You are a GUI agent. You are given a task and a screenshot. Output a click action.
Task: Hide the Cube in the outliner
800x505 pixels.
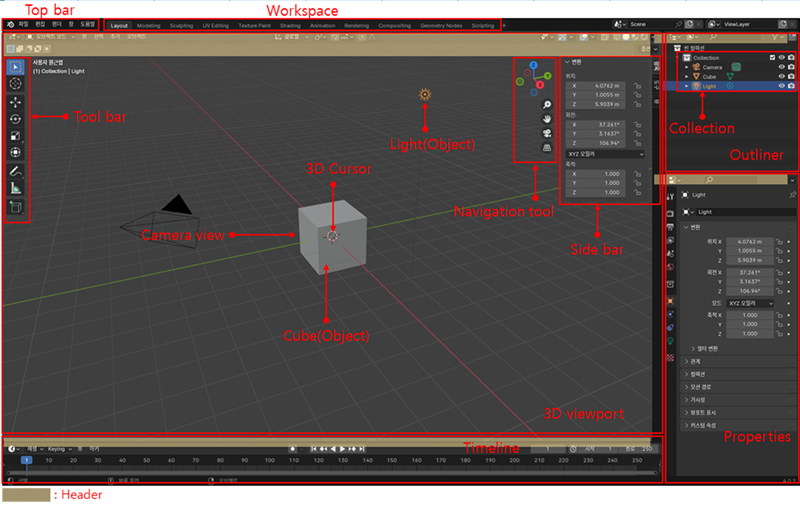(781, 76)
